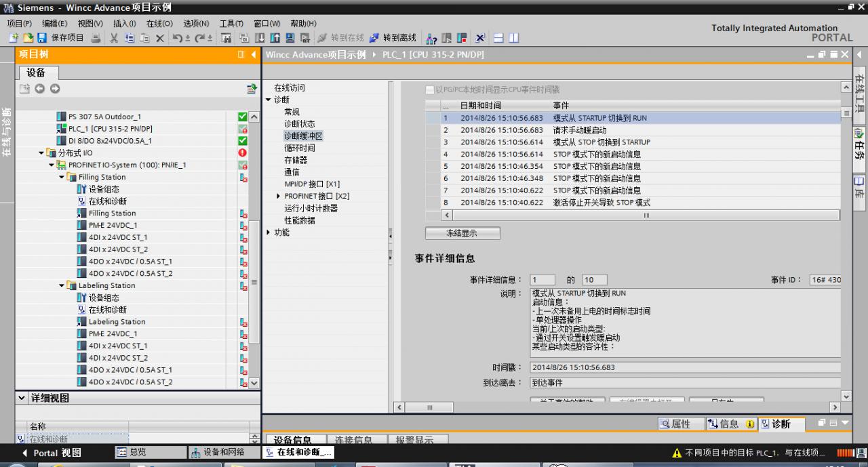
Task: Open the 在线工具 side panel tab
Action: click(x=860, y=95)
